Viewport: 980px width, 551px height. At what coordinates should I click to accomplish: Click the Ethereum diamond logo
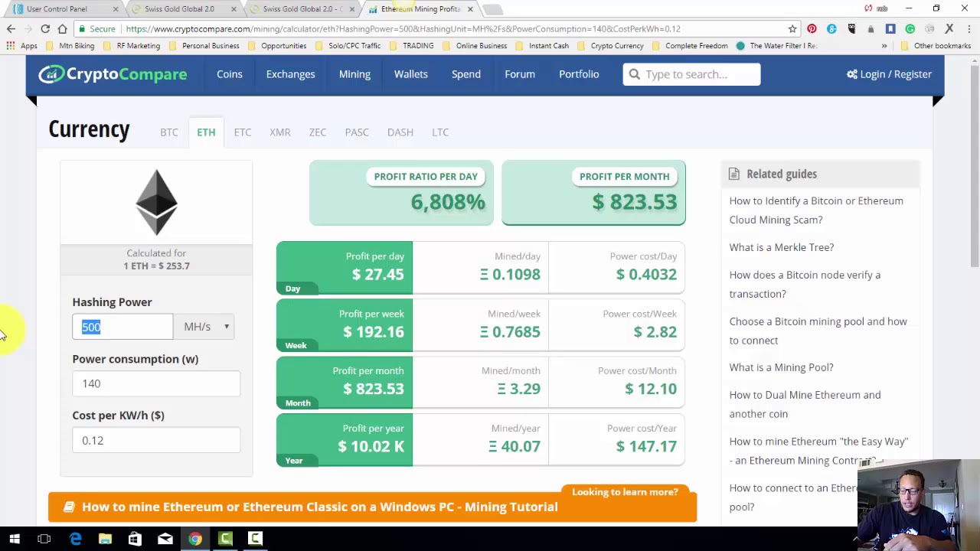pos(156,202)
